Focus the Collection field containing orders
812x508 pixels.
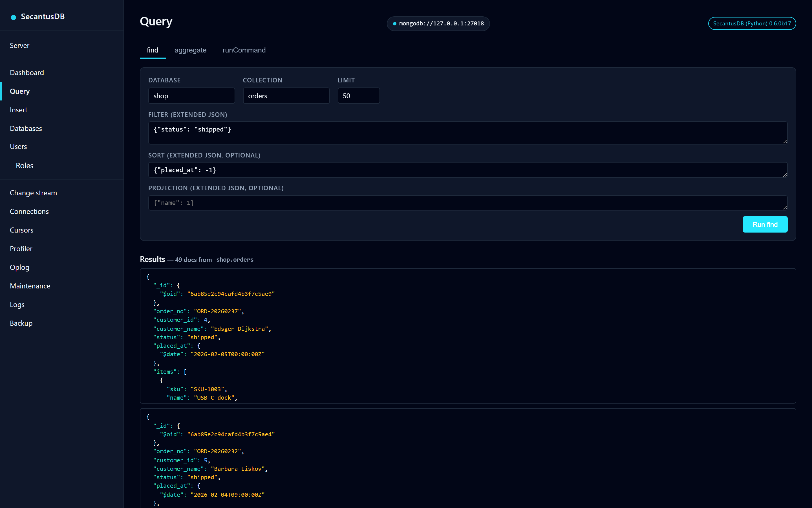pyautogui.click(x=286, y=96)
